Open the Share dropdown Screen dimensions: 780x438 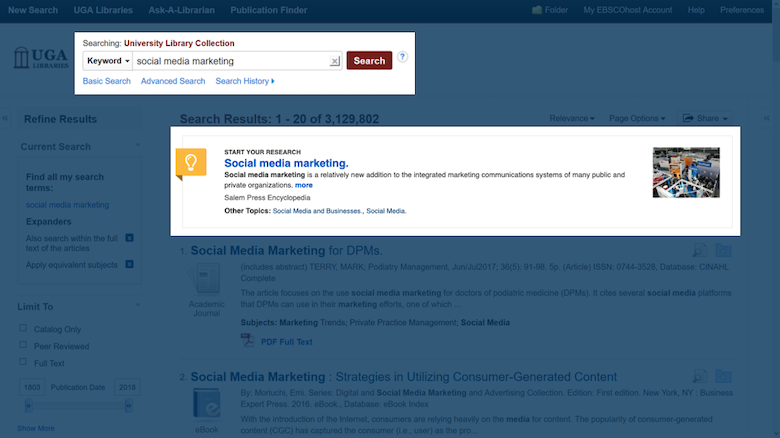point(705,118)
